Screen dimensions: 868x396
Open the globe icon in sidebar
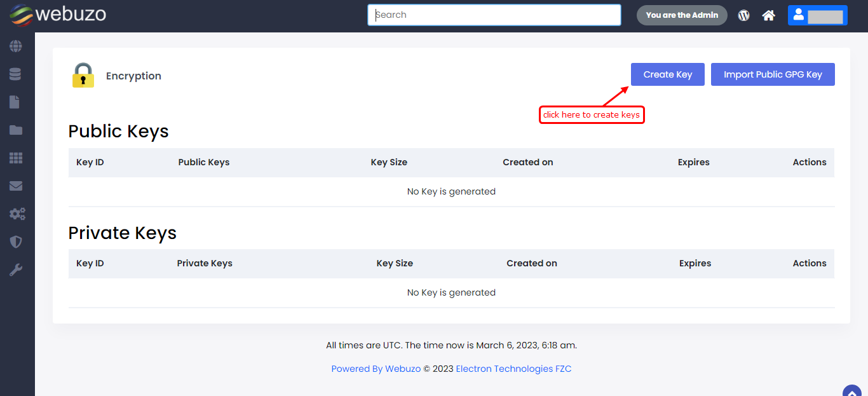tap(16, 46)
